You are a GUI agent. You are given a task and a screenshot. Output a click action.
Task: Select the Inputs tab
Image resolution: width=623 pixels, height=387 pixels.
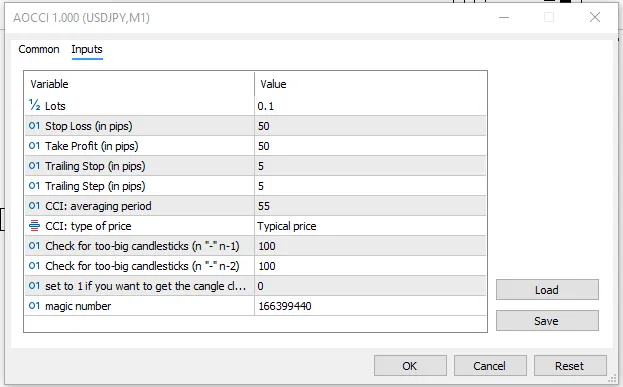[87, 49]
